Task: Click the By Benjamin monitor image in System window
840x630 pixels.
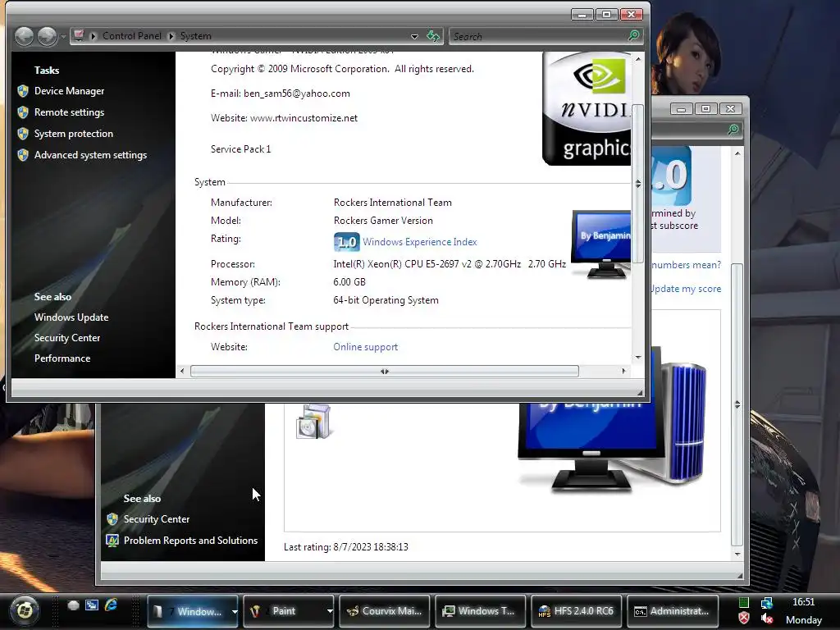Action: (601, 244)
